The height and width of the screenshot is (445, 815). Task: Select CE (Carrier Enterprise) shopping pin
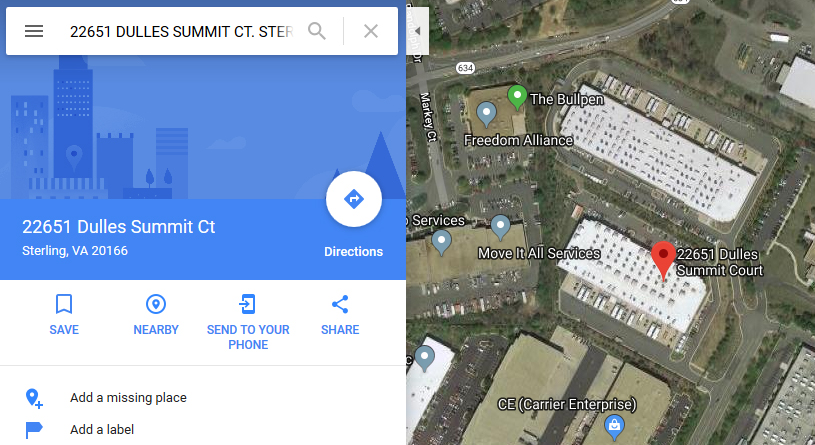point(614,425)
